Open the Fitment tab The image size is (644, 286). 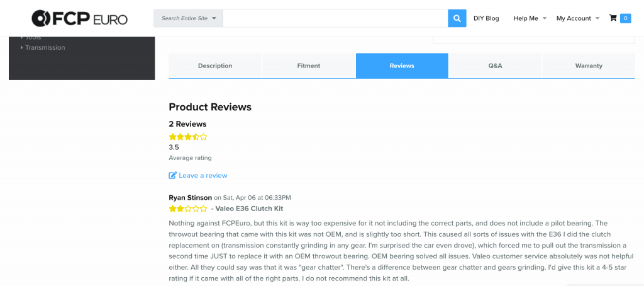(x=309, y=66)
